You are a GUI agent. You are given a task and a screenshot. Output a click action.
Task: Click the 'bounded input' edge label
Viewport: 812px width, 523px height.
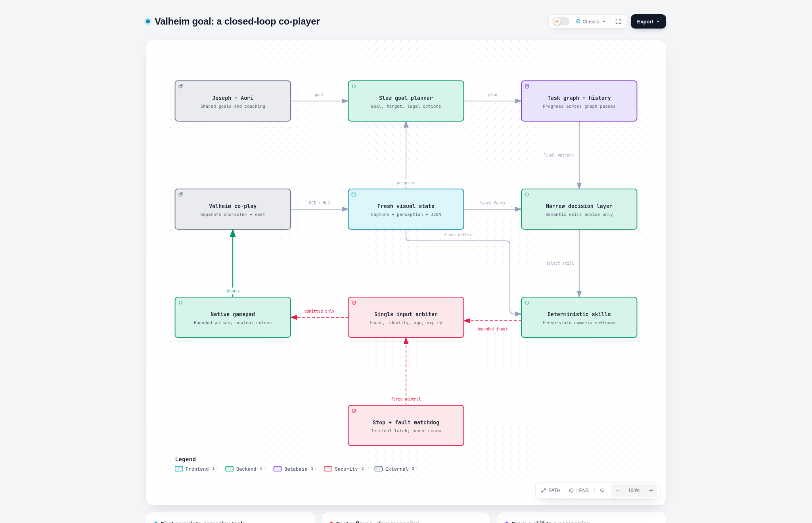[492, 329]
